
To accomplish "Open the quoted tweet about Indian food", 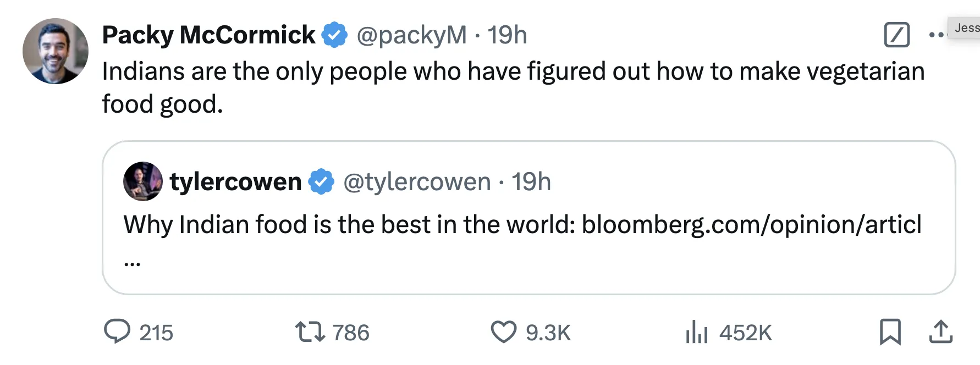I will pyautogui.click(x=521, y=225).
